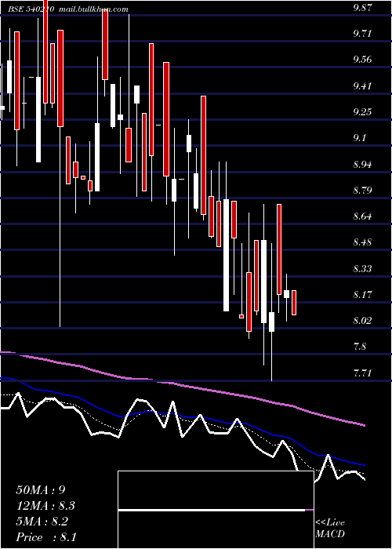Click the 9.41 price axis label
The width and height of the screenshot is (392, 549).
(362, 85)
